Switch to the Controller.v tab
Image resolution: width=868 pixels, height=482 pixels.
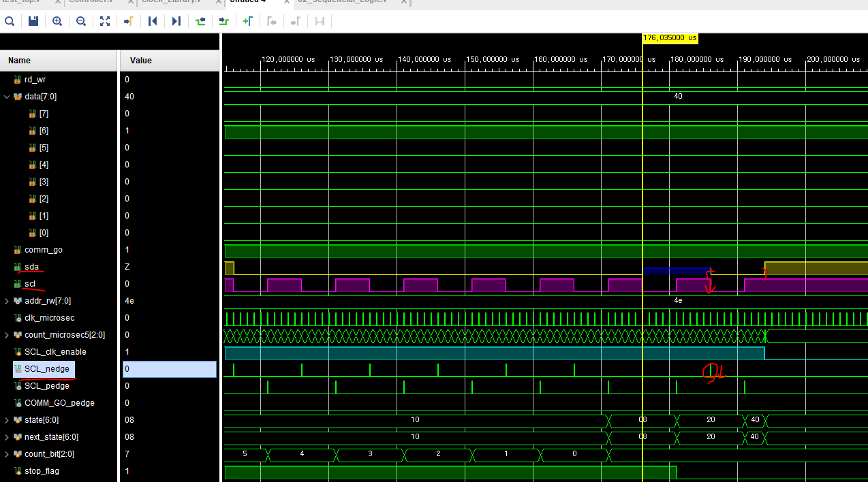[92, 2]
